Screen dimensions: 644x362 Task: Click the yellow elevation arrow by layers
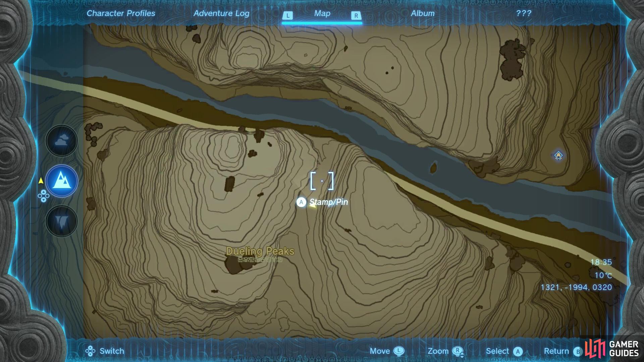[41, 181]
